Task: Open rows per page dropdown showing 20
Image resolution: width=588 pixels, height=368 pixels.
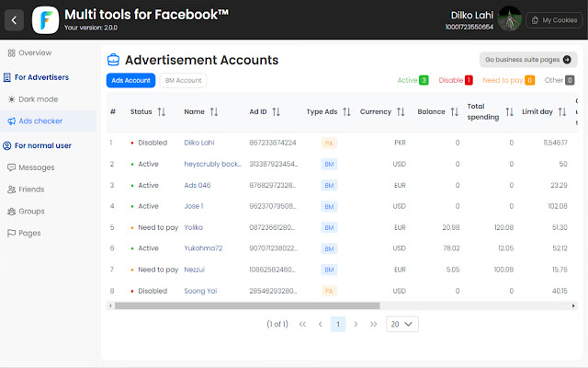Action: 402,324
